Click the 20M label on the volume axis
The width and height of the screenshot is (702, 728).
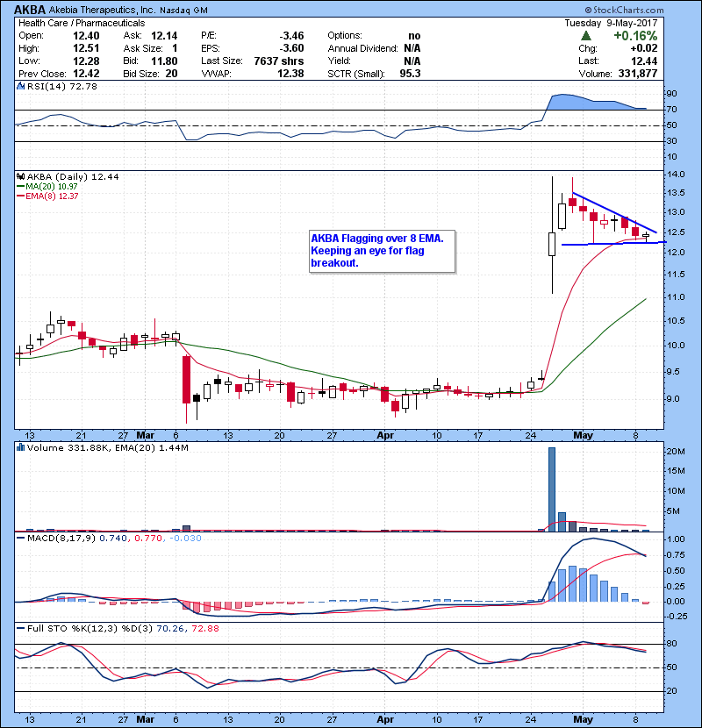(676, 452)
